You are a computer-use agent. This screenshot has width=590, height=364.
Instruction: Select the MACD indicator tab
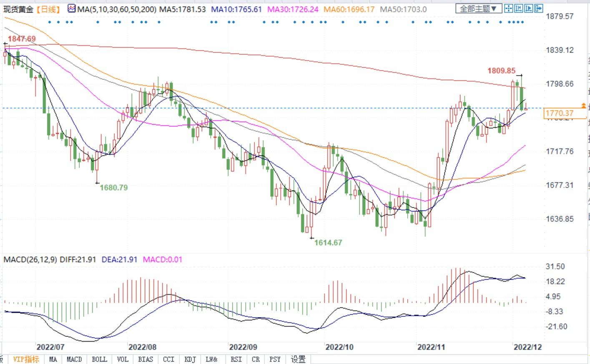click(74, 359)
